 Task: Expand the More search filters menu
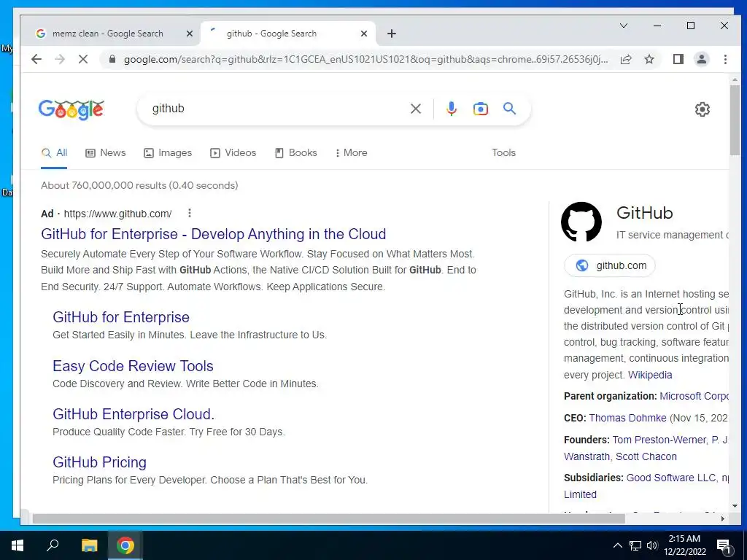351,153
